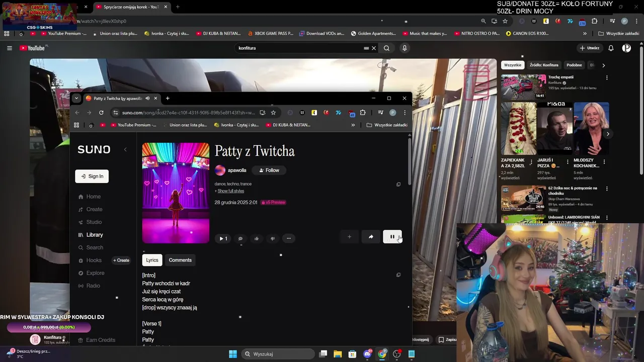Click the taskbar Wyszukaj search box
Screen dimensions: 644x362
[278, 354]
